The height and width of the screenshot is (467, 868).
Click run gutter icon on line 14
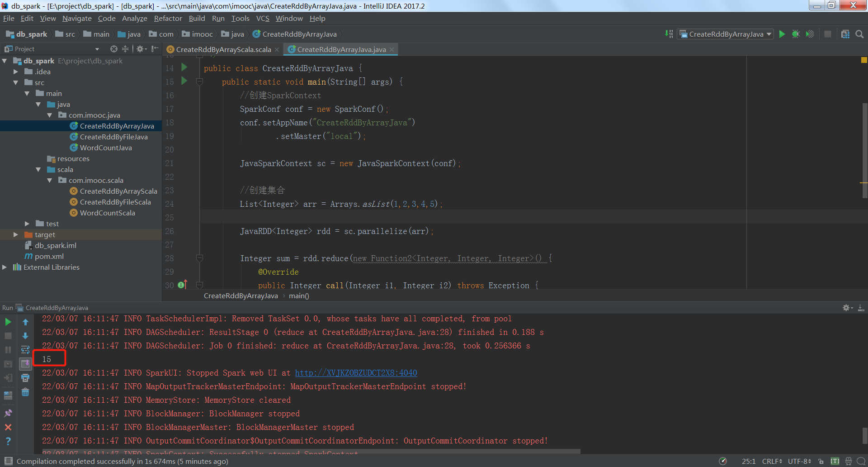click(x=184, y=67)
